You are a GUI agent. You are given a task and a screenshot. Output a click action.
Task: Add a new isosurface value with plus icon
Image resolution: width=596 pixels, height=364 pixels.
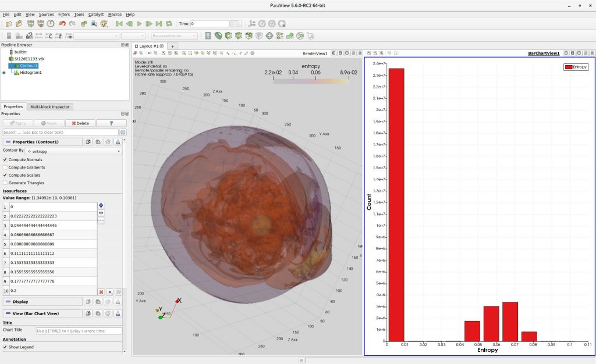pyautogui.click(x=101, y=205)
